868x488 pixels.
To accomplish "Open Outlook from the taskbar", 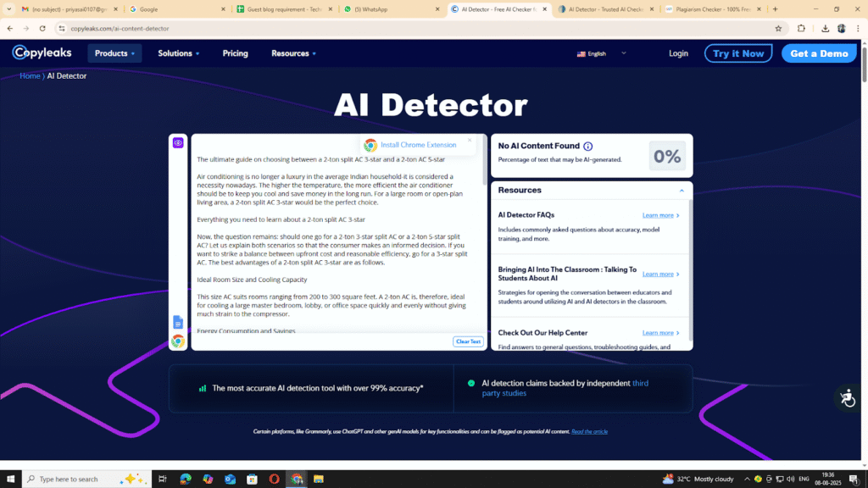I will [x=230, y=480].
